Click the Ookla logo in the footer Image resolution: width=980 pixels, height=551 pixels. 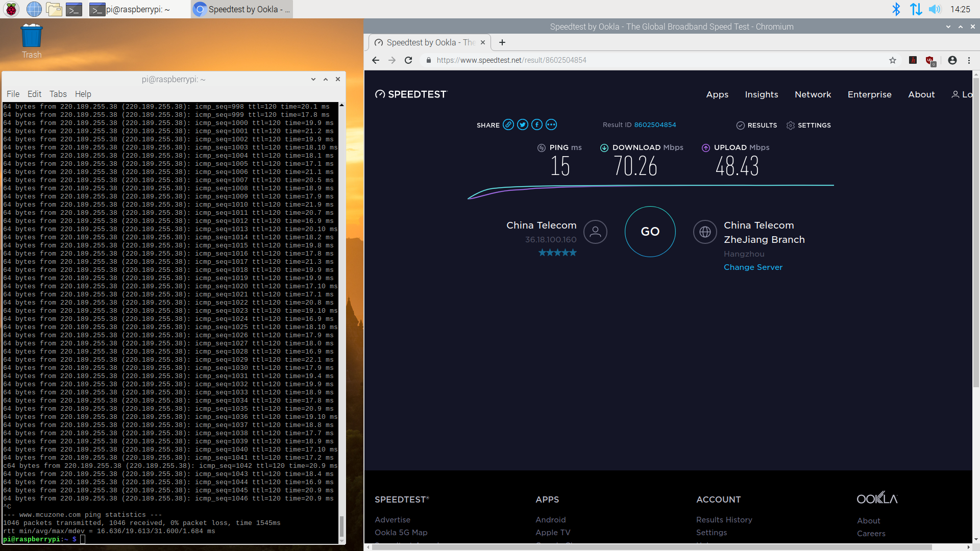877,498
